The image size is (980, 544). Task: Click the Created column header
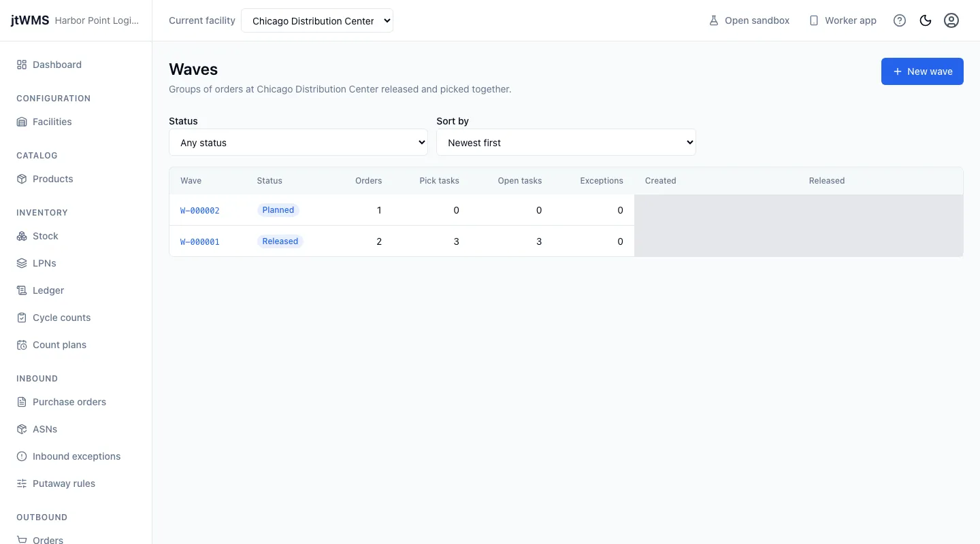(661, 181)
